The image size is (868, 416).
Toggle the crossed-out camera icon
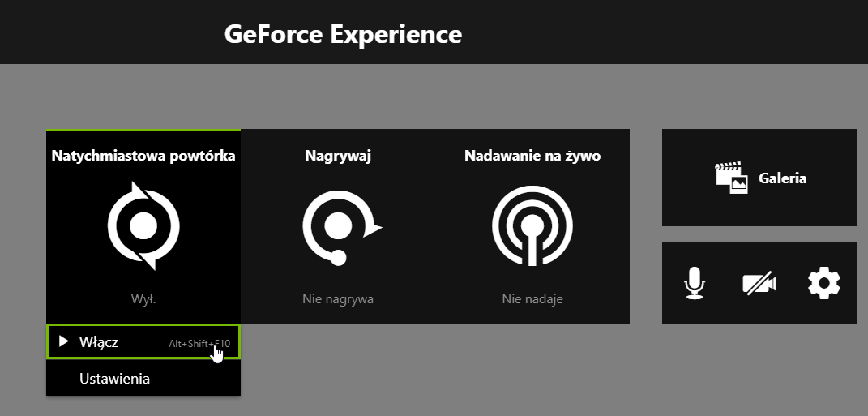759,284
